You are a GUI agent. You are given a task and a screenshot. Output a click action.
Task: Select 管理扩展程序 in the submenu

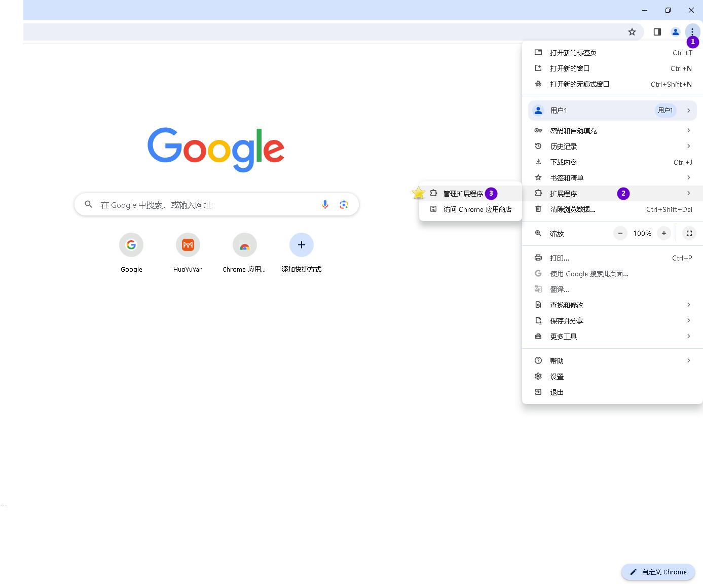coord(470,193)
